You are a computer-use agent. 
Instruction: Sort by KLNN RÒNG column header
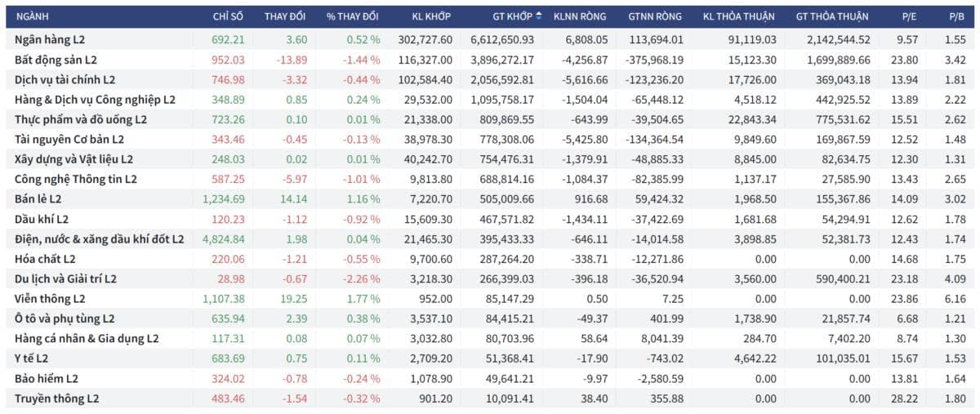tap(581, 16)
